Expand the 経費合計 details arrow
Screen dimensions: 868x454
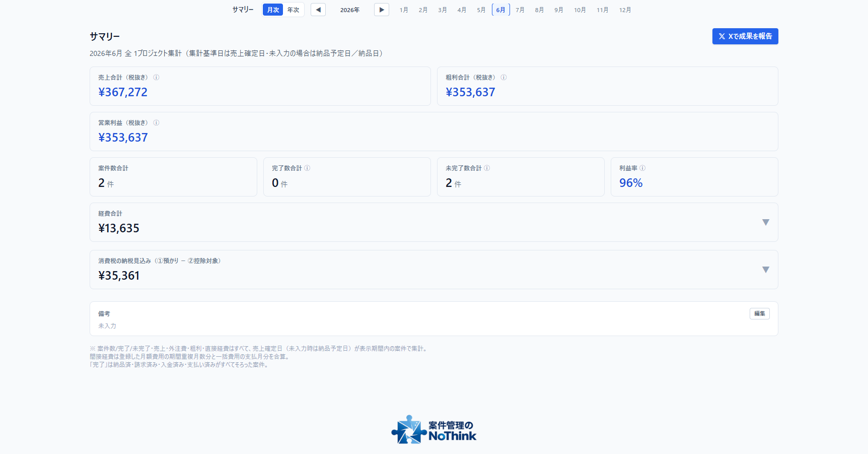click(766, 222)
